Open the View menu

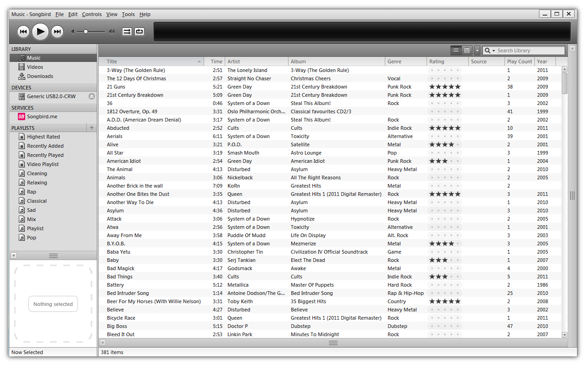click(x=112, y=14)
